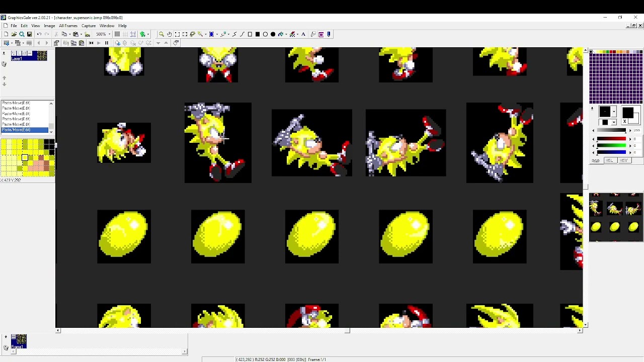Pick the Flood Fill bucket tool
The image size is (644, 362).
(x=280, y=34)
